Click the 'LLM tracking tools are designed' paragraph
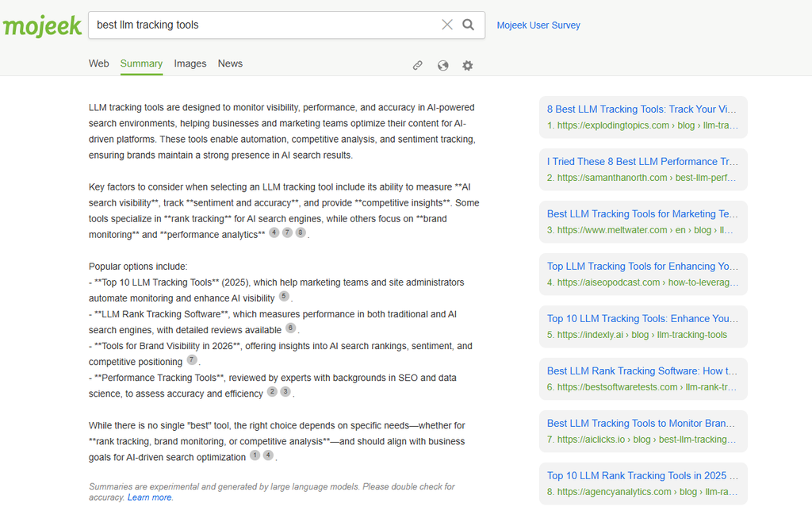 tap(282, 131)
